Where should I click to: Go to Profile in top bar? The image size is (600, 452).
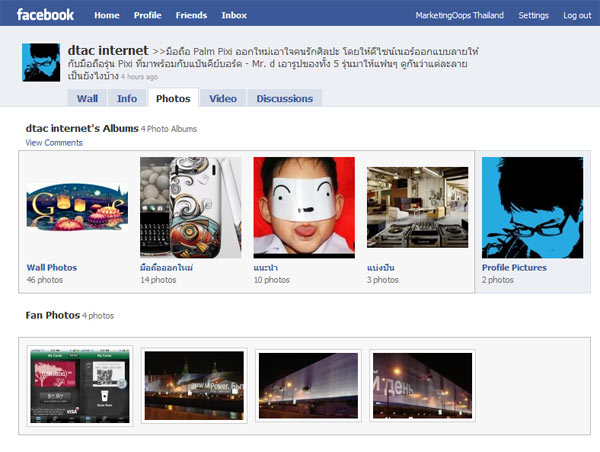point(147,15)
